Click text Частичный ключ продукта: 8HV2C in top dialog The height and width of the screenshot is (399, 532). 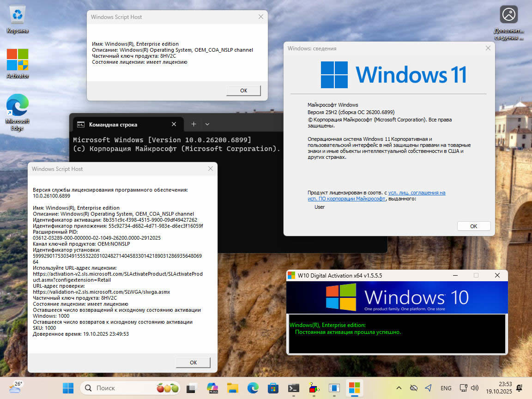[134, 56]
